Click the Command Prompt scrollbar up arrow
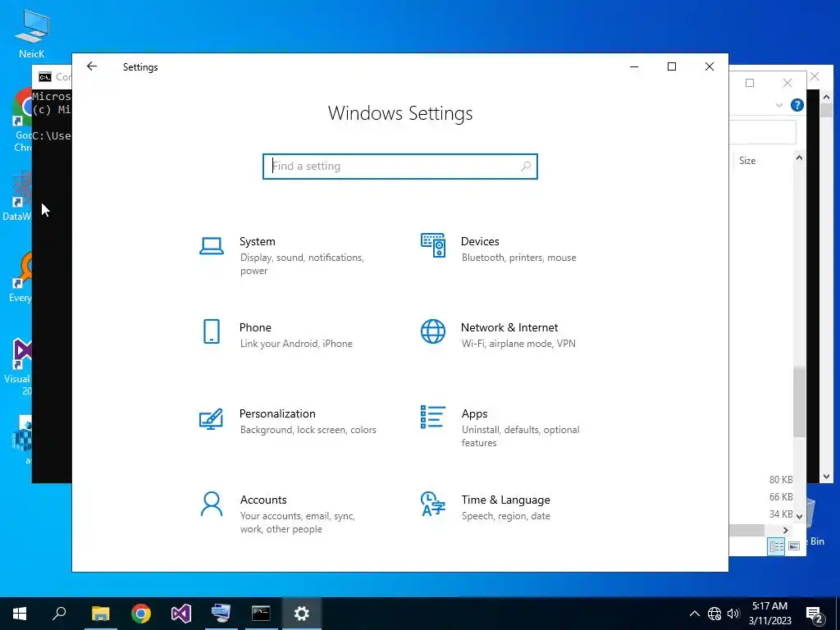The image size is (840, 630). (826, 98)
